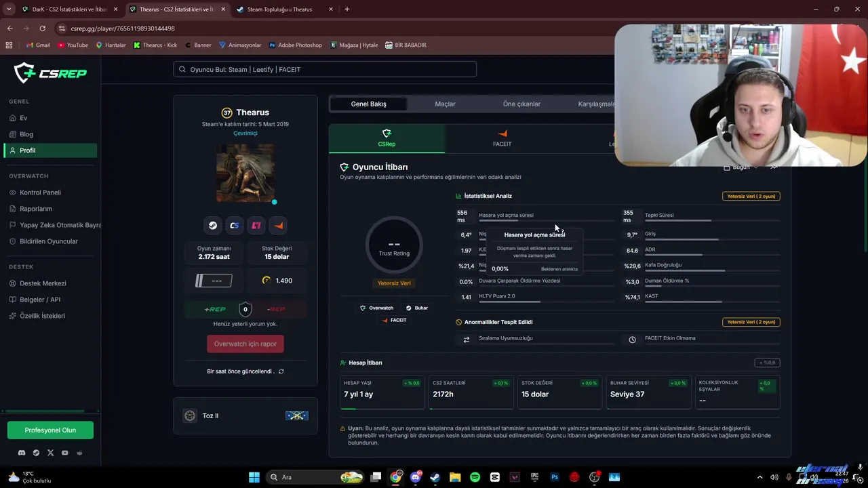Switch to DarK - CS2 İstatistikleri tab
This screenshot has width=868, height=488.
[x=70, y=9]
